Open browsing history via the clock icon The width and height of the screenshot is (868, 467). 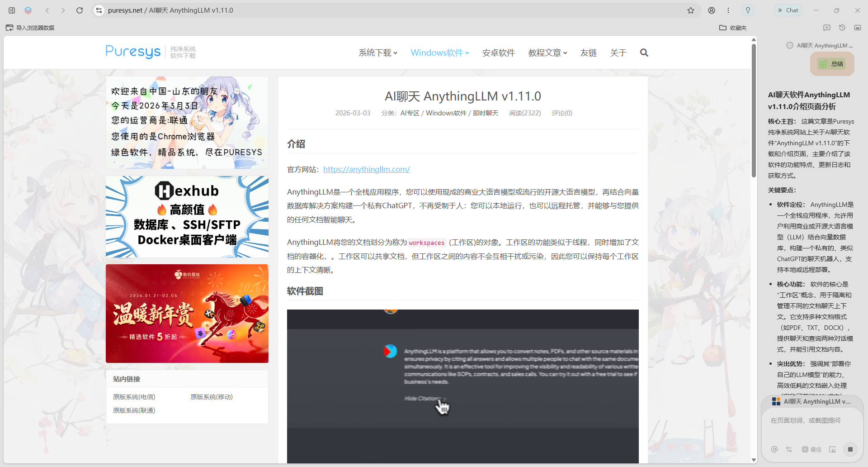[x=842, y=28]
